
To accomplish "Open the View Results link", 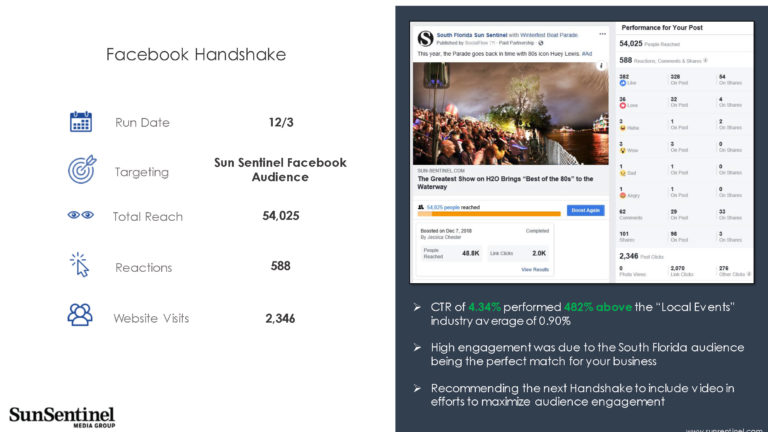I will pyautogui.click(x=535, y=269).
